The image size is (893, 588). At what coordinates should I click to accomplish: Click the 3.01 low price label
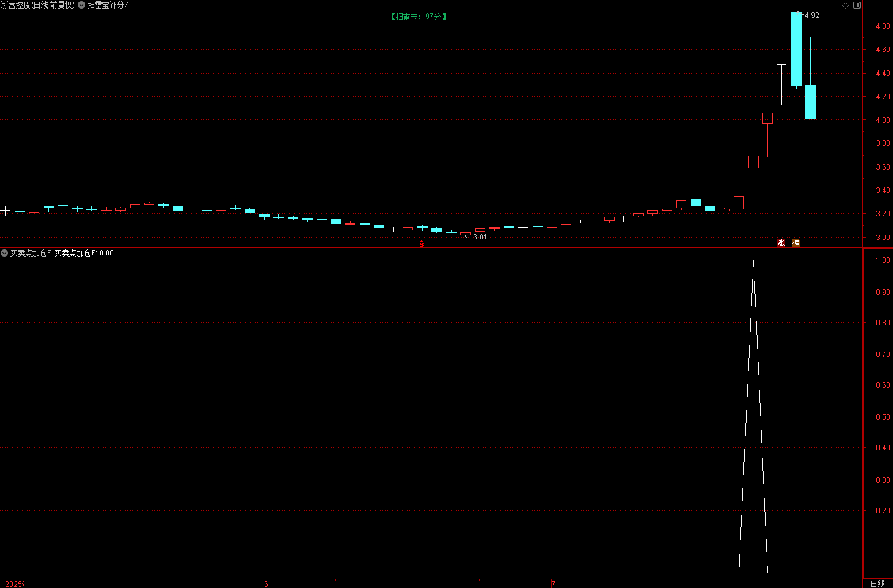(x=480, y=237)
